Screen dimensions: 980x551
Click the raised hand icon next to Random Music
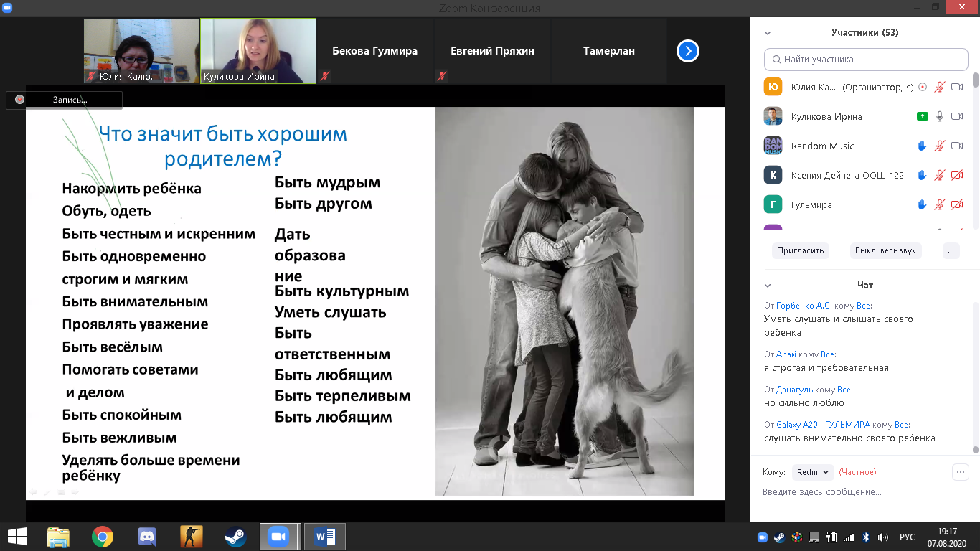pyautogui.click(x=923, y=146)
